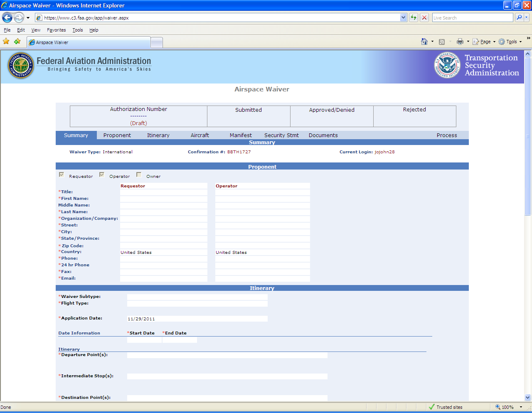Image resolution: width=532 pixels, height=413 pixels.
Task: Open the search provider dropdown arrow
Action: pos(527,17)
